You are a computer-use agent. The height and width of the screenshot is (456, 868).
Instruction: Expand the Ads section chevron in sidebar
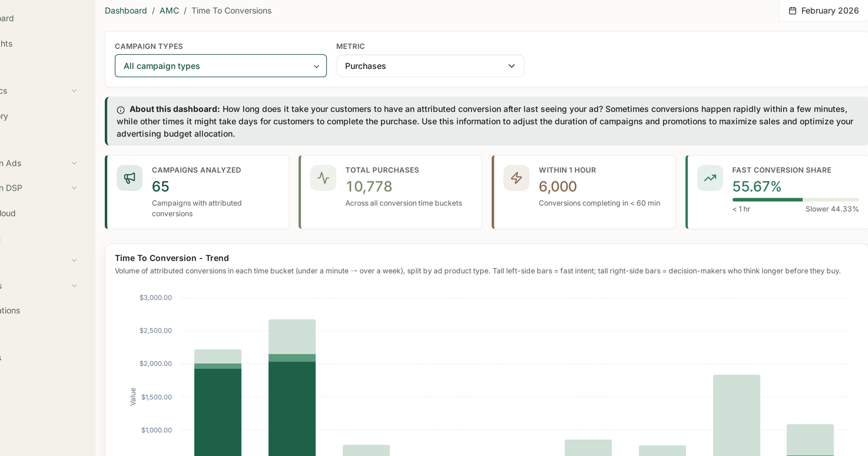[74, 163]
